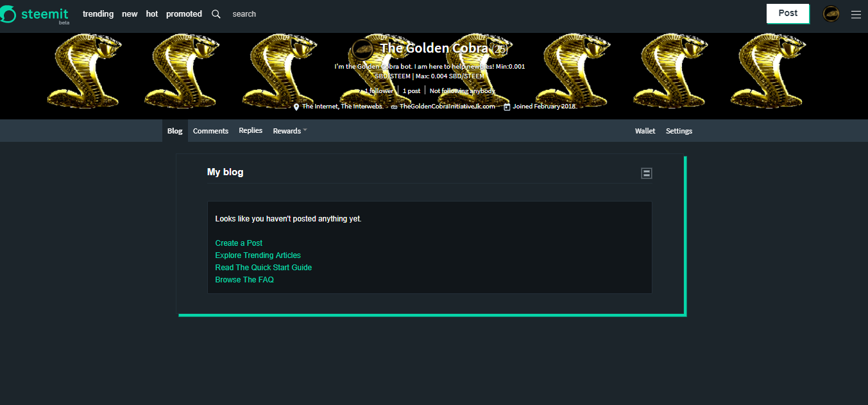Click the Post button
The width and height of the screenshot is (868, 405).
(788, 13)
